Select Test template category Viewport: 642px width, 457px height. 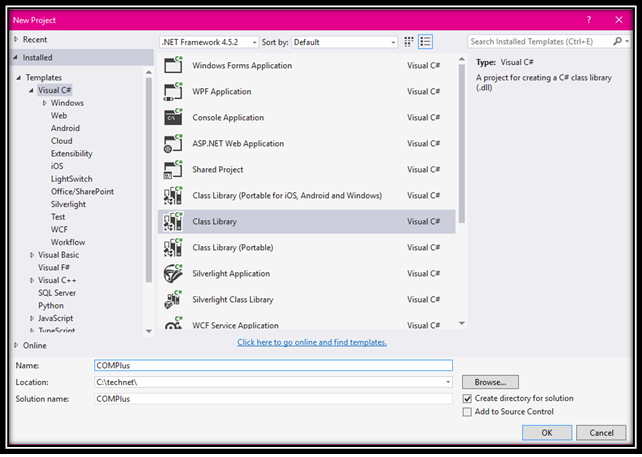point(58,217)
